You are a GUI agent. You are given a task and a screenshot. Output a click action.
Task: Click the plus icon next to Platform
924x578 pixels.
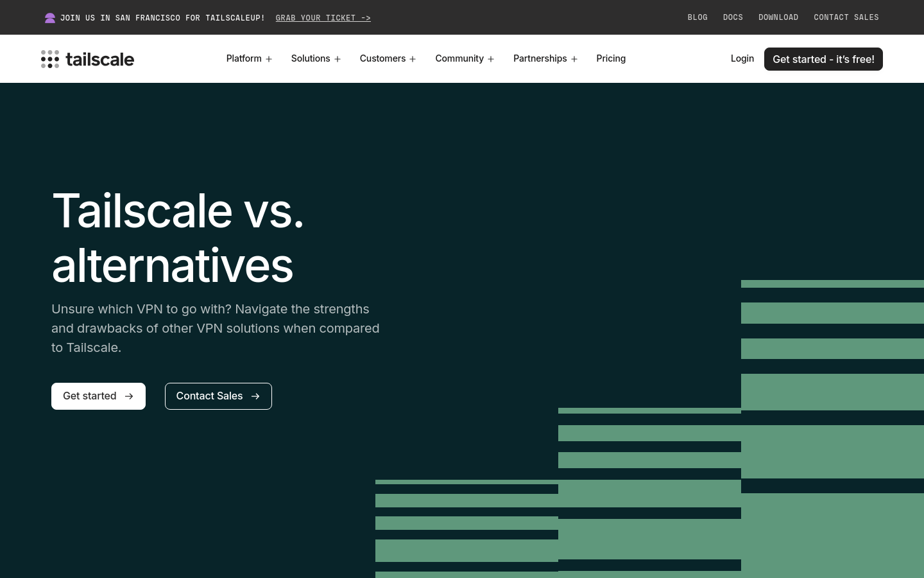coord(269,59)
